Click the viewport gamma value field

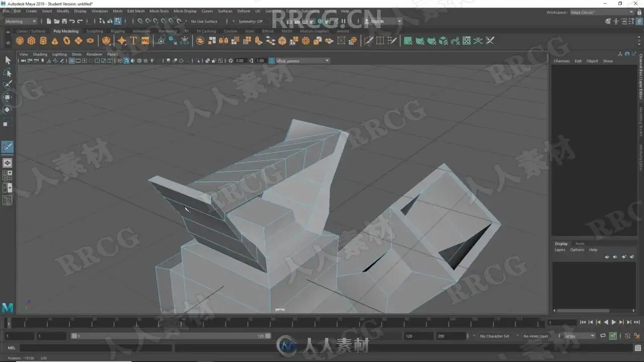coord(260,61)
